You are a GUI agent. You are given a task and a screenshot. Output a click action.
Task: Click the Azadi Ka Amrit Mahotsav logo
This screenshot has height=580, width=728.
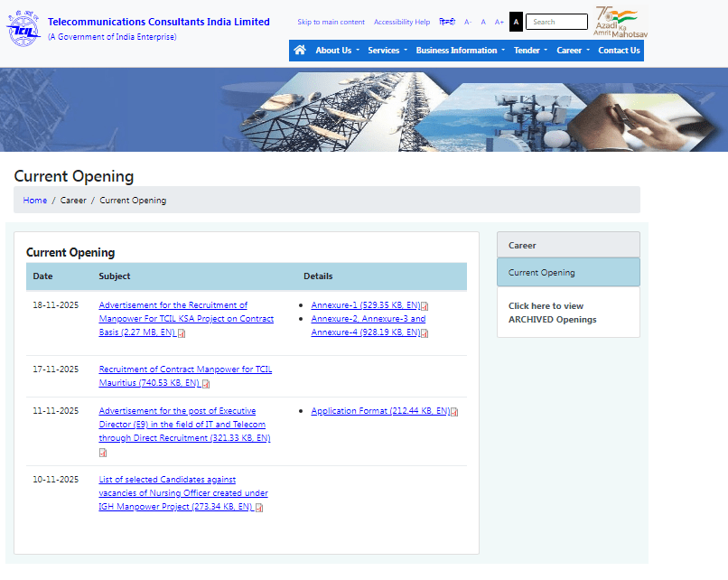coord(617,20)
